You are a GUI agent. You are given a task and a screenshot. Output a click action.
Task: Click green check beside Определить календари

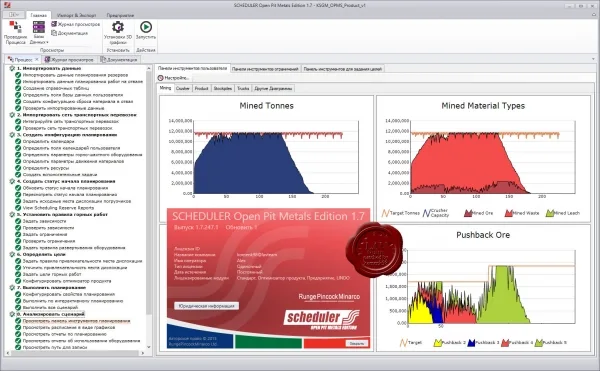click(x=18, y=142)
